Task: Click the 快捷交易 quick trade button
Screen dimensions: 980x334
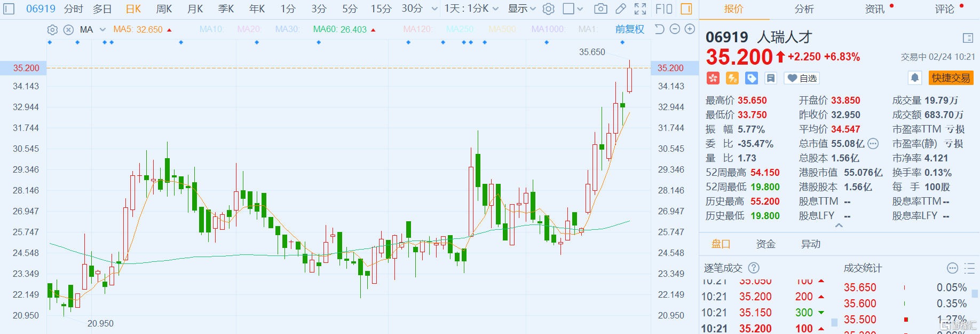Action: [951, 78]
